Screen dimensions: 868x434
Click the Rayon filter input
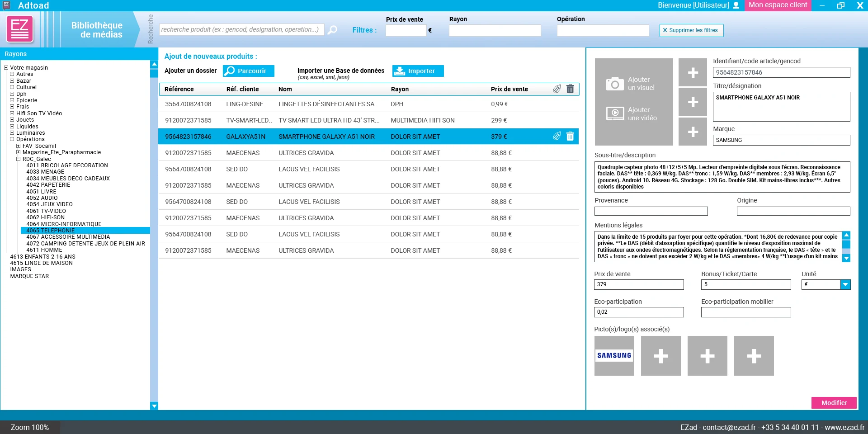pos(495,30)
